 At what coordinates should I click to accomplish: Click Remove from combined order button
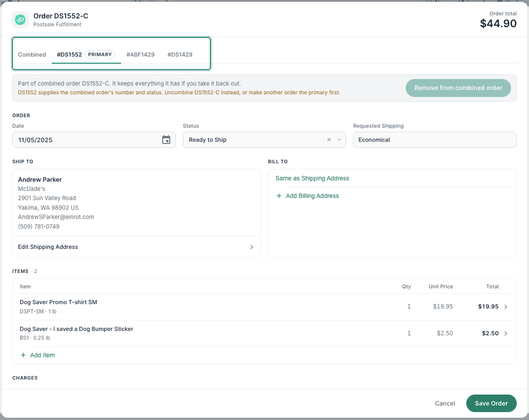click(458, 88)
